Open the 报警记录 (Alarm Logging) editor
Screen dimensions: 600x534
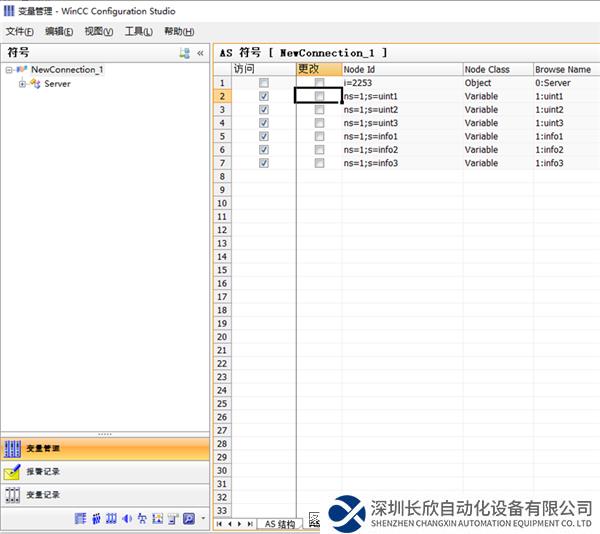pyautogui.click(x=45, y=472)
